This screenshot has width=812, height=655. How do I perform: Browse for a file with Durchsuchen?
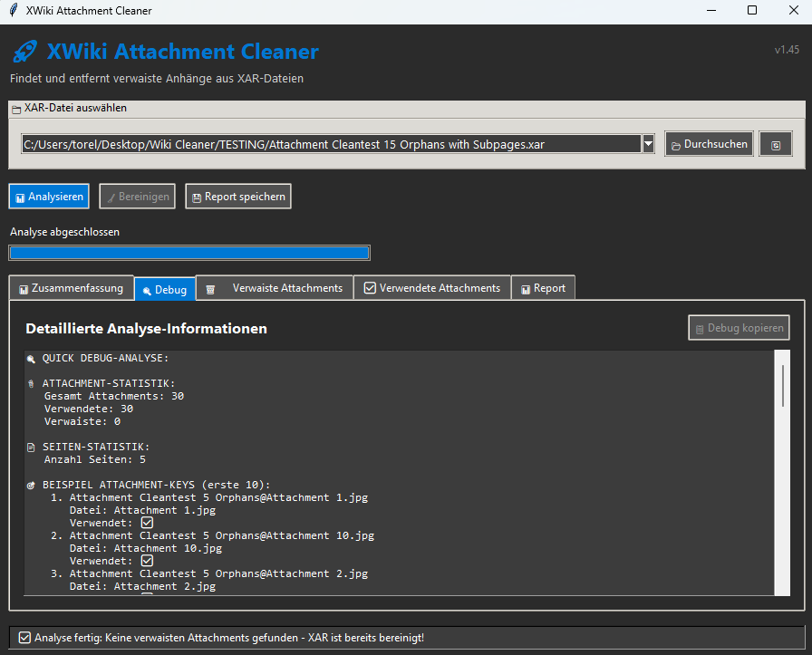click(x=709, y=144)
